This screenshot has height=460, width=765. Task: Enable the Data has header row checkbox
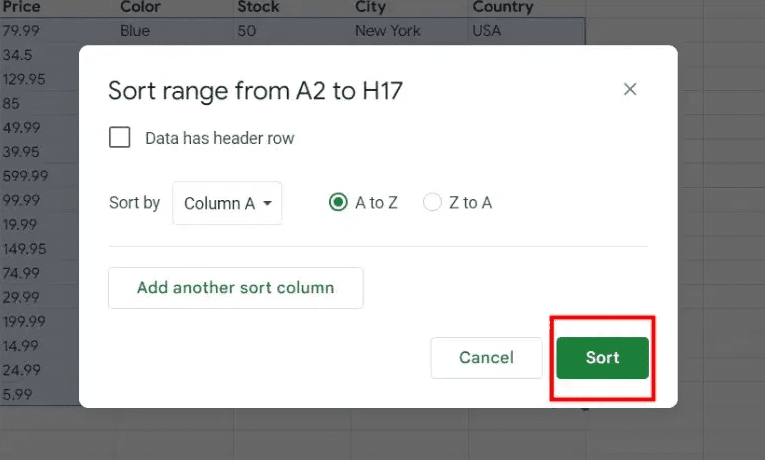tap(120, 138)
